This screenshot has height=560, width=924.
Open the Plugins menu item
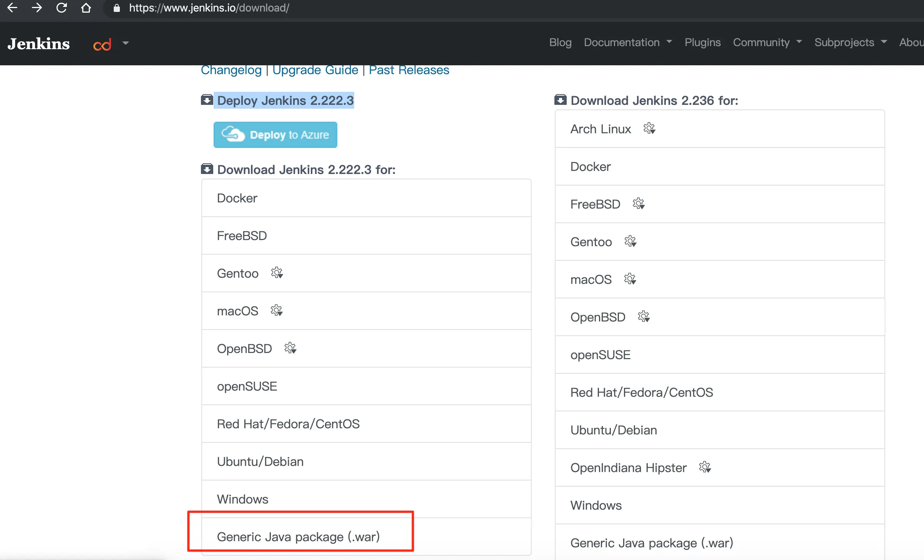702,42
